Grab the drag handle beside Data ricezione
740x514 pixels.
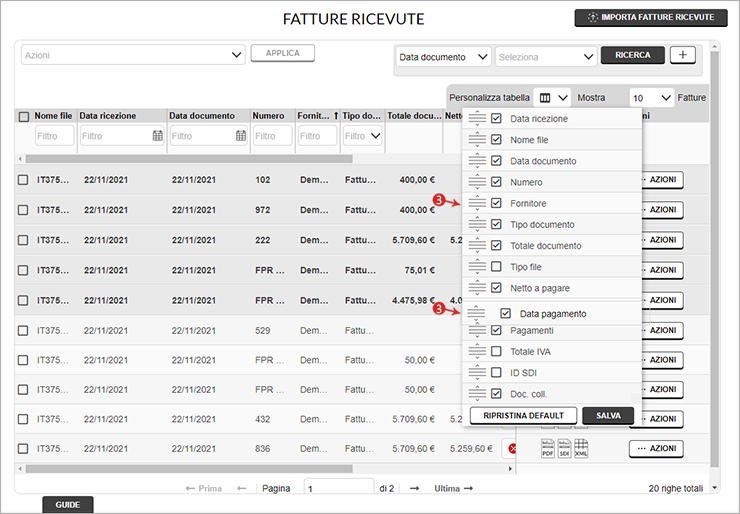tap(477, 118)
